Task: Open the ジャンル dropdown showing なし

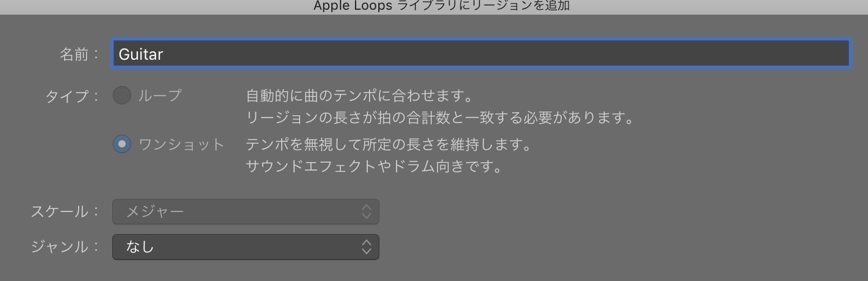Action: (246, 247)
